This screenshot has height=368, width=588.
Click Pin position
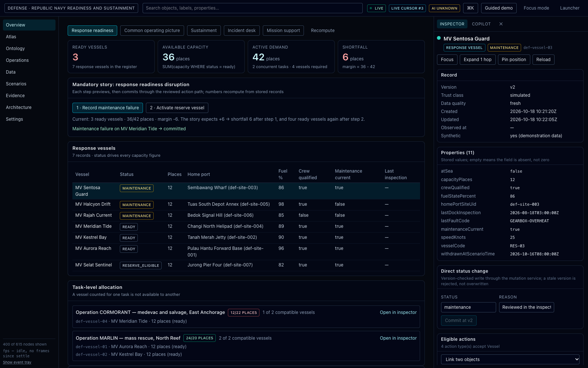[514, 60]
